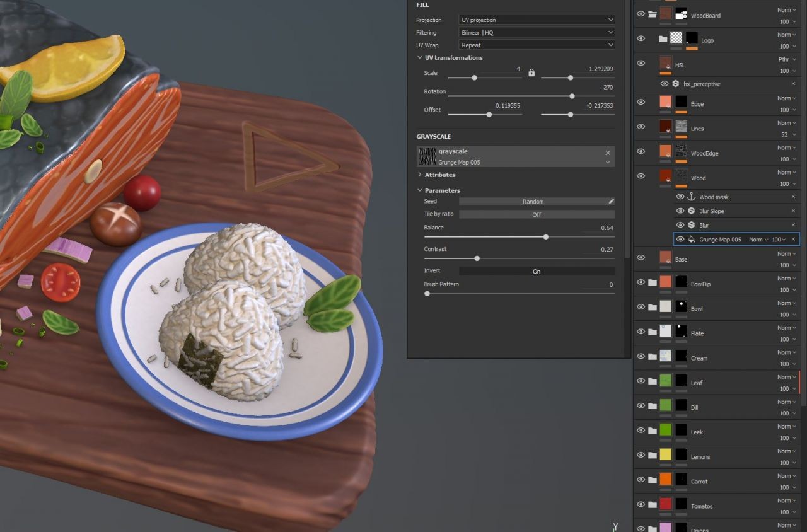
Task: Click the Grunge Map 005 fill effect icon
Action: click(691, 240)
